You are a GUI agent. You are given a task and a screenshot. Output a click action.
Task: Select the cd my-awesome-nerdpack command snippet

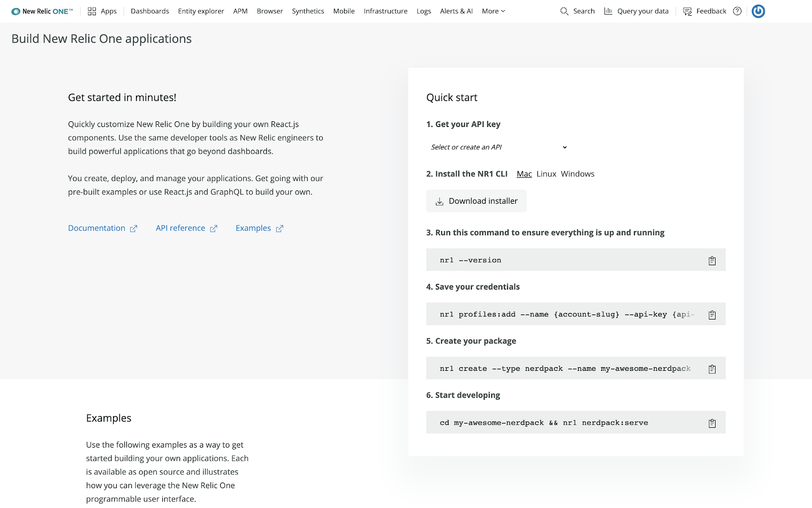(x=543, y=422)
